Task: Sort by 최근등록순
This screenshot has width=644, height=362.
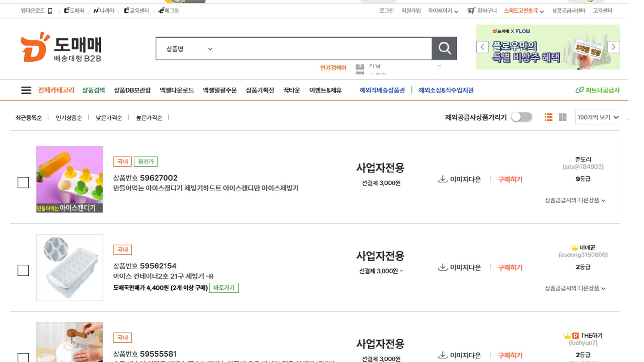Action: (x=29, y=118)
